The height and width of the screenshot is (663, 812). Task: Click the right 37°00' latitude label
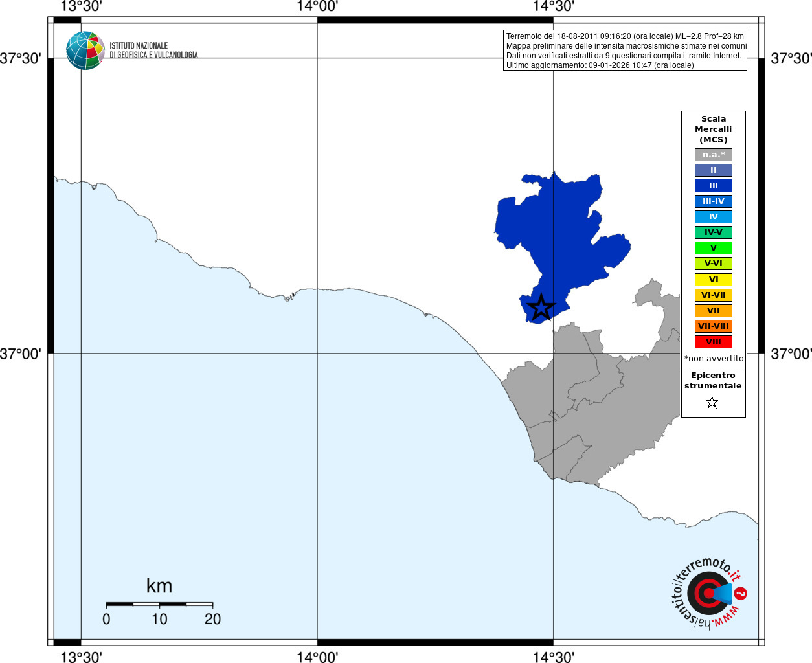click(791, 354)
